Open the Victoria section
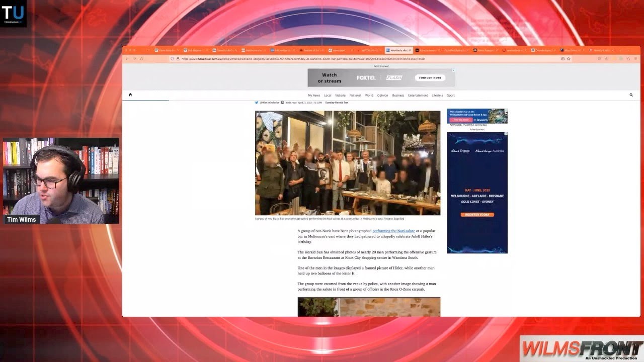644x362 pixels. click(x=340, y=95)
